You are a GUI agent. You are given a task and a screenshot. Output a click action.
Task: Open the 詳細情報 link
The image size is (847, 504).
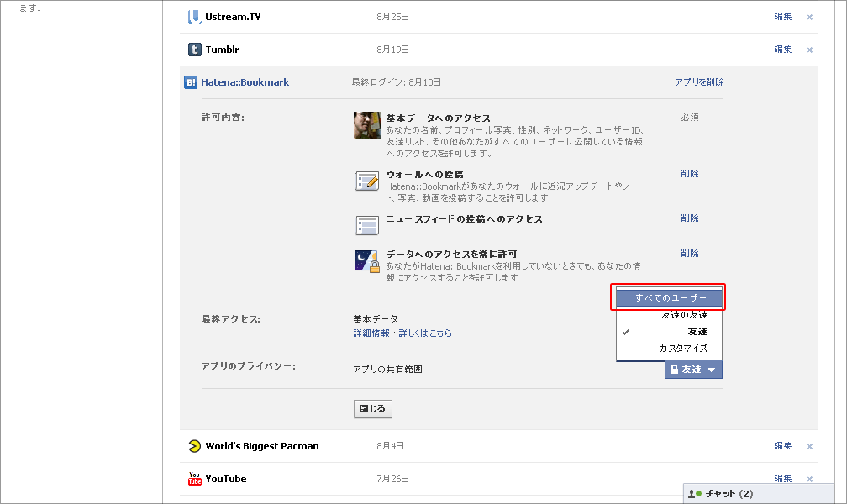pos(371,333)
